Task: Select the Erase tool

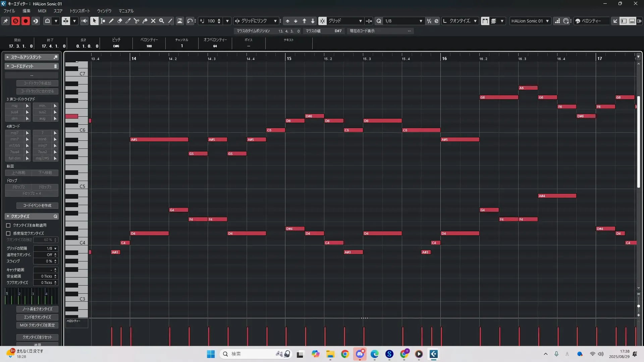Action: tap(120, 21)
